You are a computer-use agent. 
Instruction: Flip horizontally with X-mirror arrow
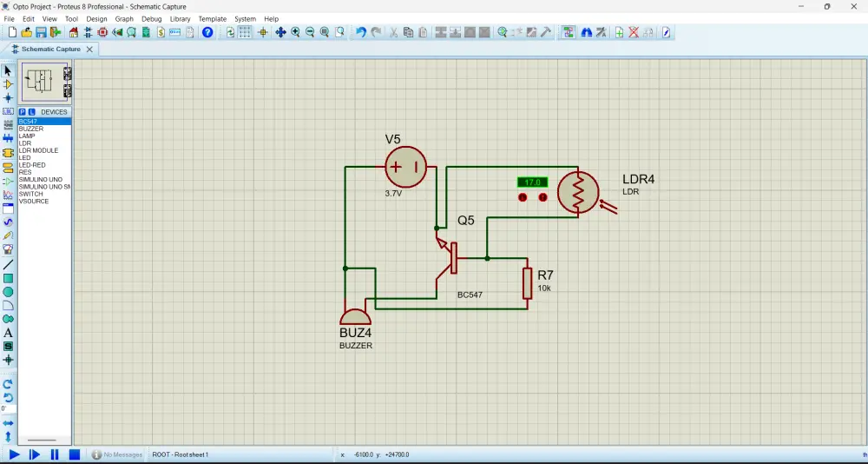[8, 423]
